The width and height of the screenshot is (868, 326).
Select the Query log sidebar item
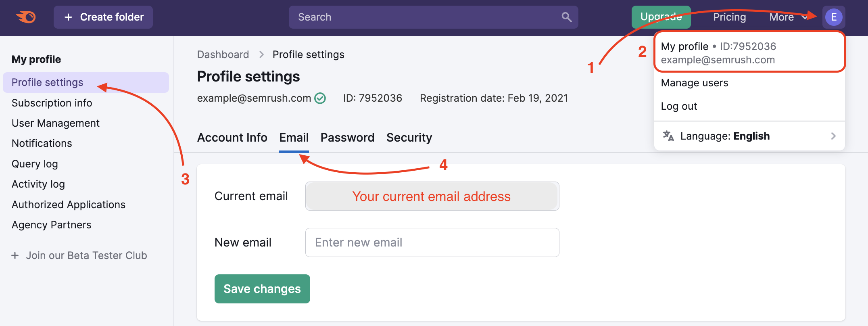[x=35, y=164]
